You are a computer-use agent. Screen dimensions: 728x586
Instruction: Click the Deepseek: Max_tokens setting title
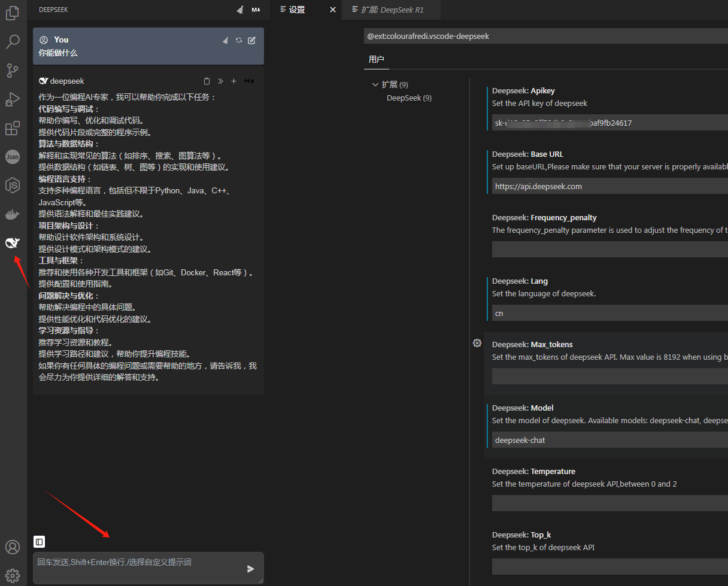[532, 344]
